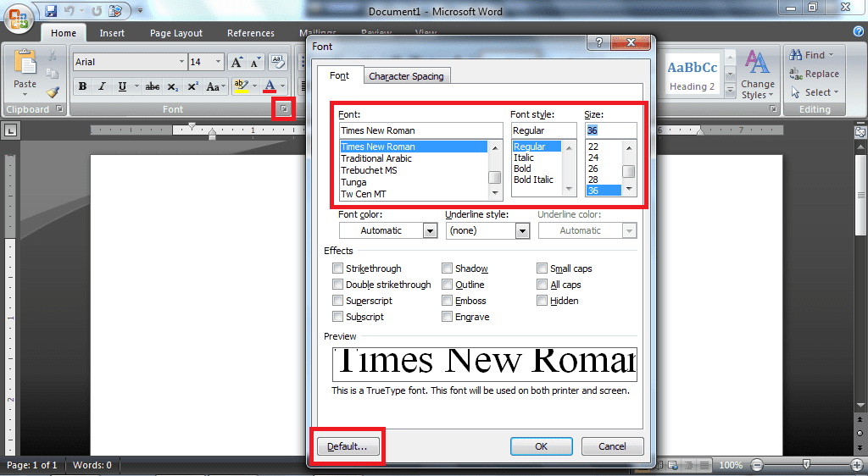Tick the All caps checkbox

pos(542,285)
